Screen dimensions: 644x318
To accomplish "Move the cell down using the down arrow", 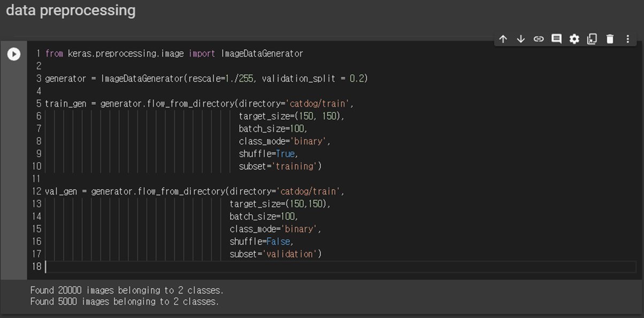I will point(520,38).
